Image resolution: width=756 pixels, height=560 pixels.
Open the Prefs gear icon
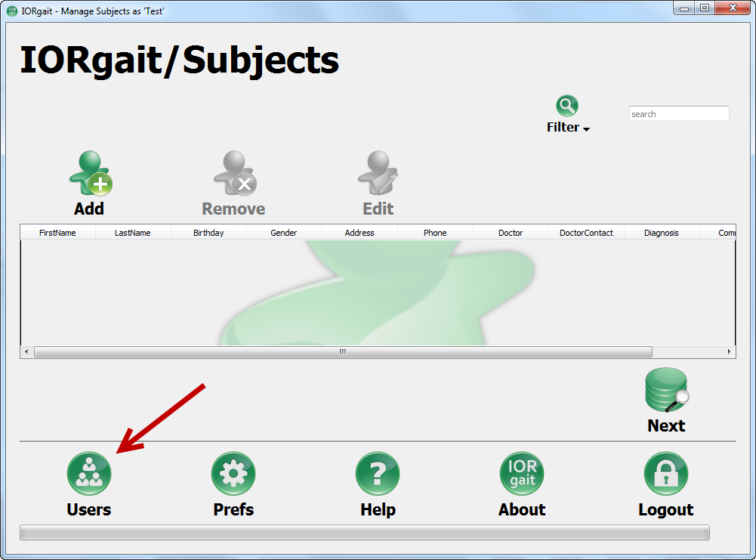(233, 474)
